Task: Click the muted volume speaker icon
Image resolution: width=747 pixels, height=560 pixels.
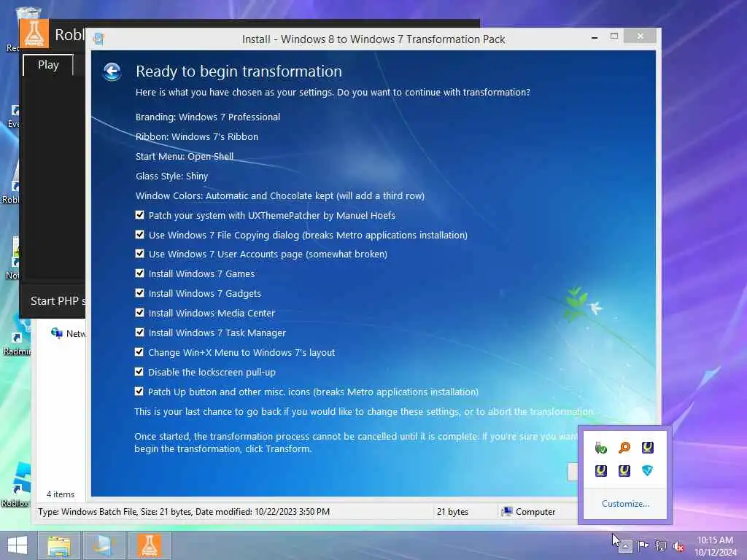Action: pyautogui.click(x=678, y=545)
